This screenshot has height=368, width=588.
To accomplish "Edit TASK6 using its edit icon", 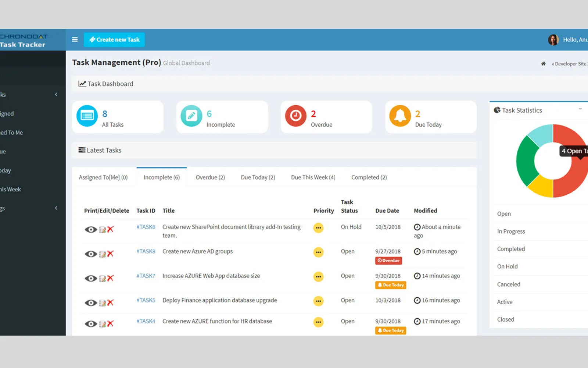I will [102, 230].
